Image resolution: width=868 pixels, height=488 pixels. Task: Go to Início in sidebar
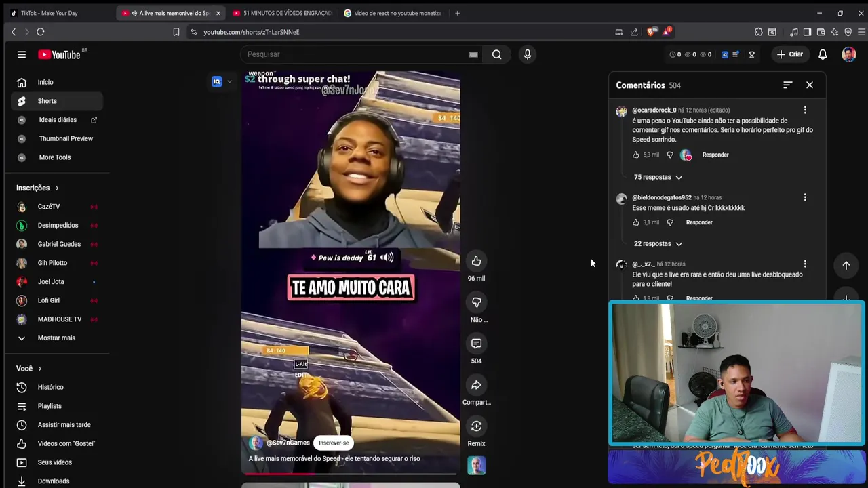(x=57, y=82)
